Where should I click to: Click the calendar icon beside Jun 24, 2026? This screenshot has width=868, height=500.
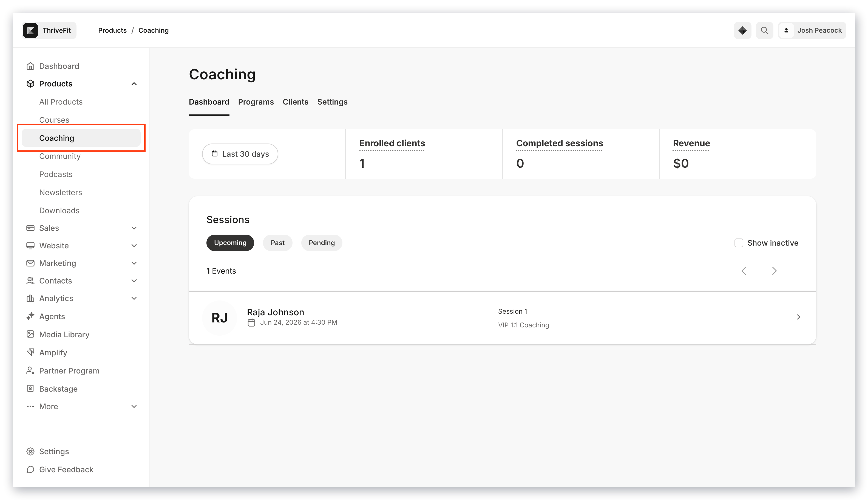(251, 322)
